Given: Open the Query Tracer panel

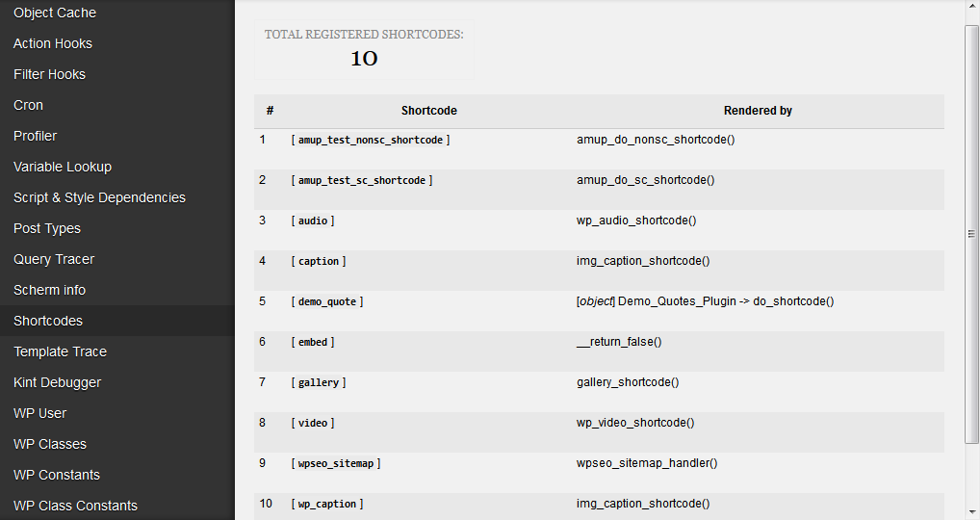Looking at the screenshot, I should (54, 259).
